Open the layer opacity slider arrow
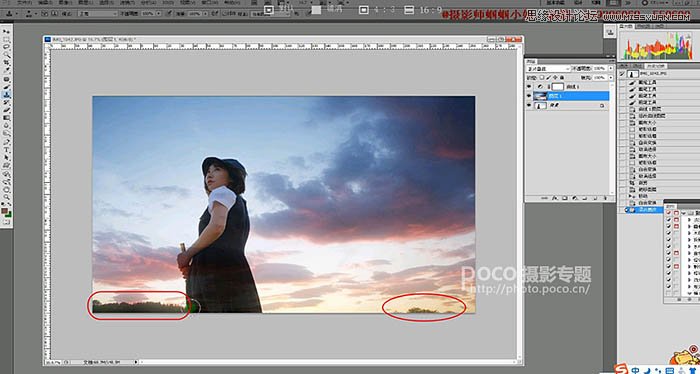700x374 pixels. click(611, 68)
